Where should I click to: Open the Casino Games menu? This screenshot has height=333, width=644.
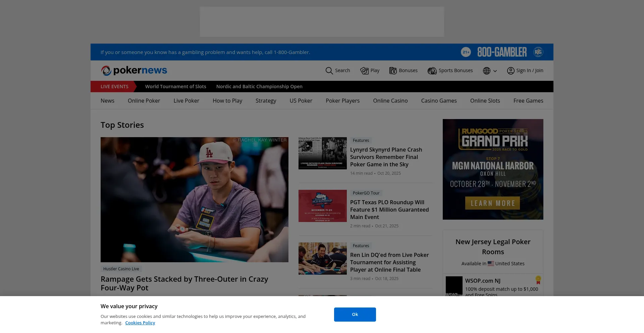pos(439,101)
